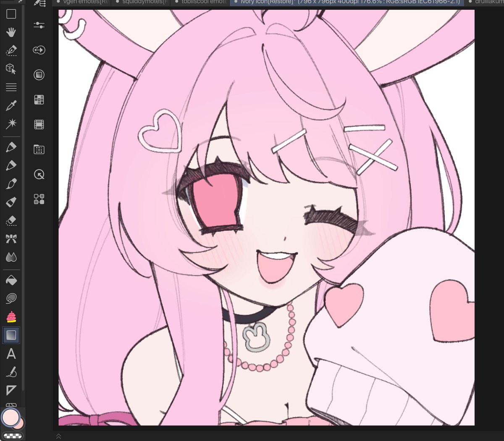Viewport: 504px width, 441px height.
Task: Select the Airbrush spray bottle tool
Action: pos(11,202)
